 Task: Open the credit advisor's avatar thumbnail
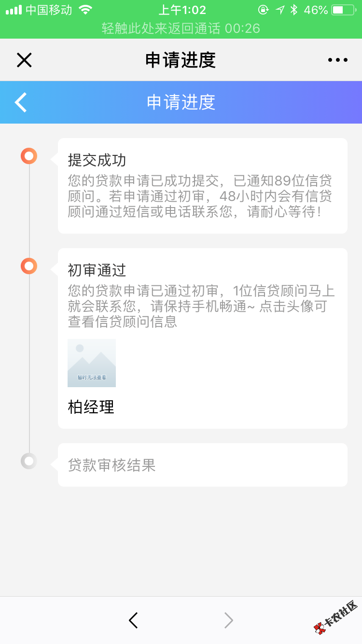(92, 363)
